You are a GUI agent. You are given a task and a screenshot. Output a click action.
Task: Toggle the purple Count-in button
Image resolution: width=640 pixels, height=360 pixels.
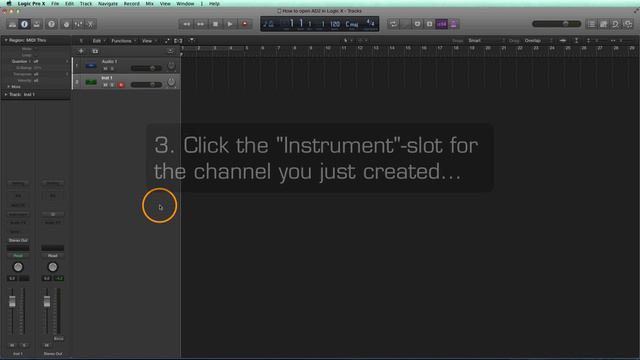point(442,24)
